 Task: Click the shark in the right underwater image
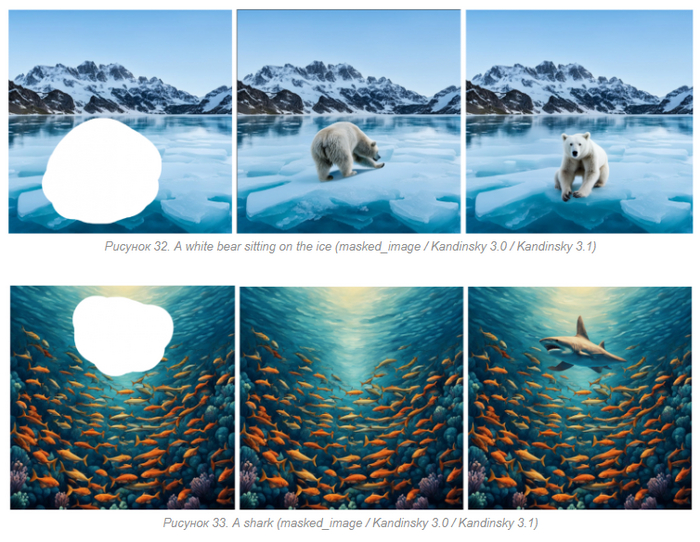[x=582, y=348]
